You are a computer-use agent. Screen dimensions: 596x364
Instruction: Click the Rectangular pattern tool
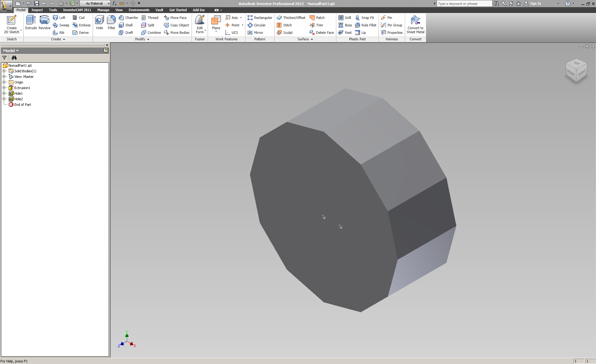tap(260, 18)
